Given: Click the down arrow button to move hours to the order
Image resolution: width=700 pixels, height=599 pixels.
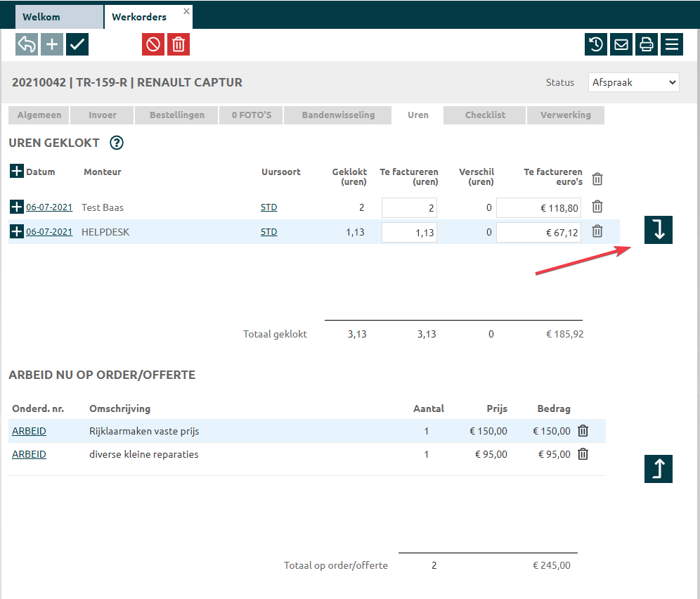Looking at the screenshot, I should (659, 230).
